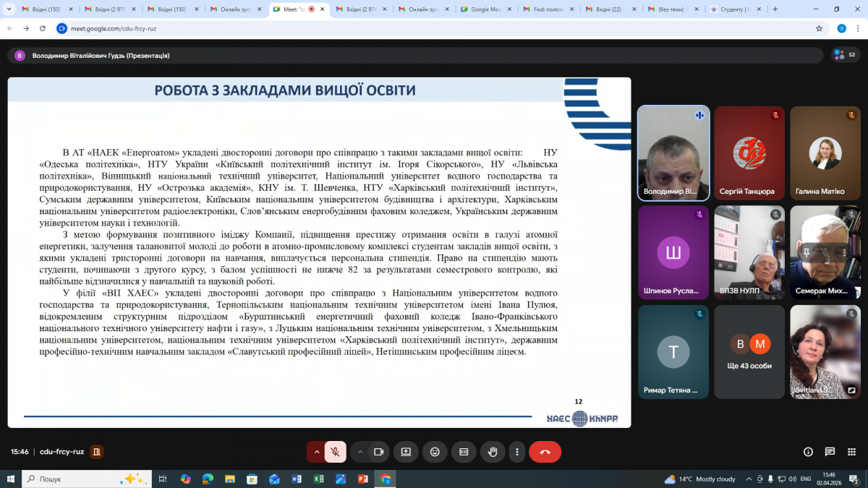
Task: Select Галина Матіко participant tile
Action: click(825, 153)
